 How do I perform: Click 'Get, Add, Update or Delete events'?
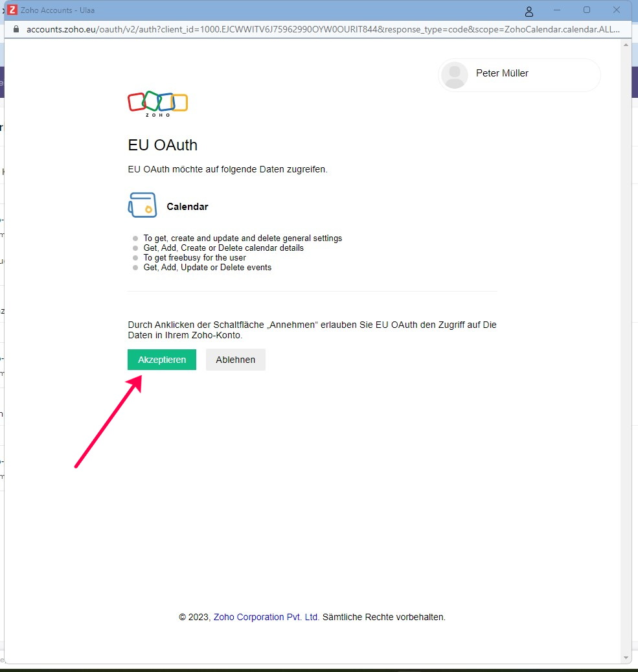point(207,268)
